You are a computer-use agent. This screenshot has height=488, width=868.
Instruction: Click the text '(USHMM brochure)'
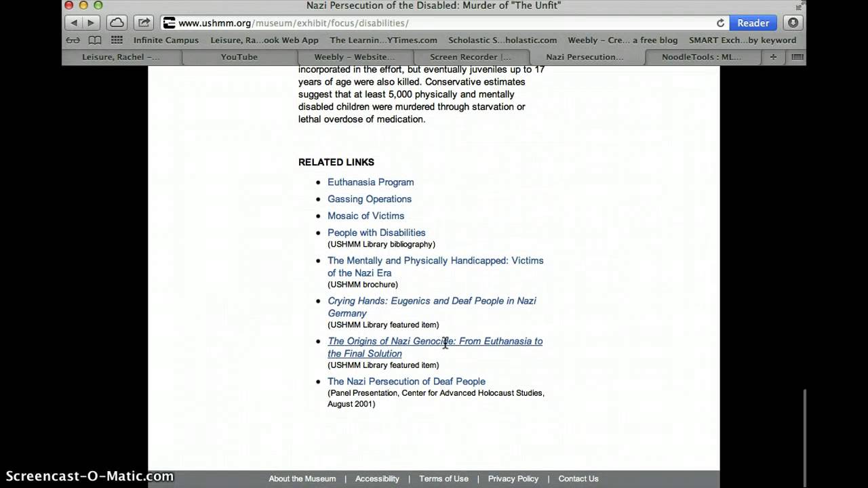coord(363,285)
